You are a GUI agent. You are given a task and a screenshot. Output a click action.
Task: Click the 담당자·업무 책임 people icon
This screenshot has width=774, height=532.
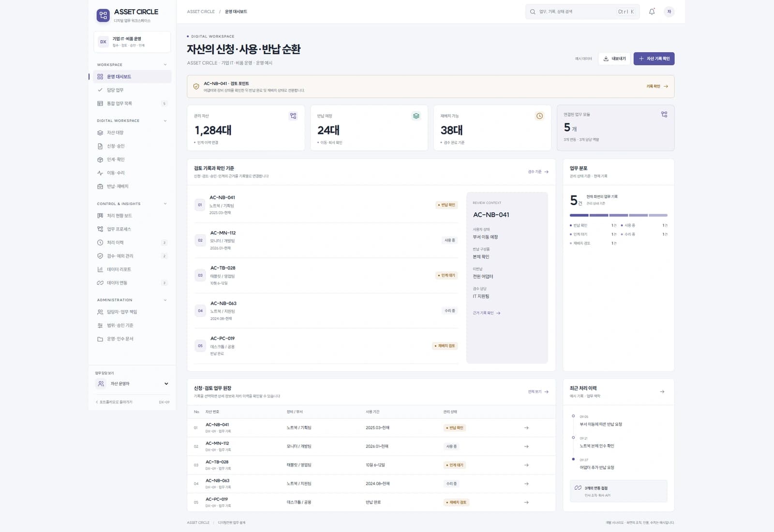coord(100,312)
